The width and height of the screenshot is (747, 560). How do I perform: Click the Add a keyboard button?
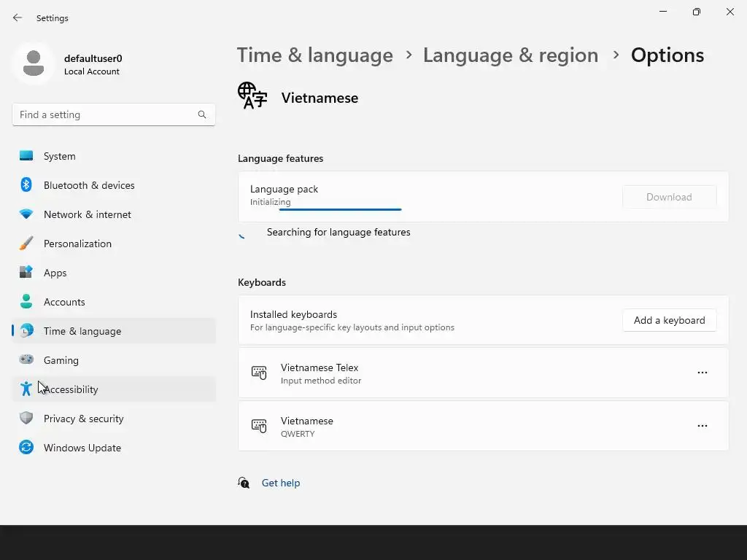tap(669, 320)
